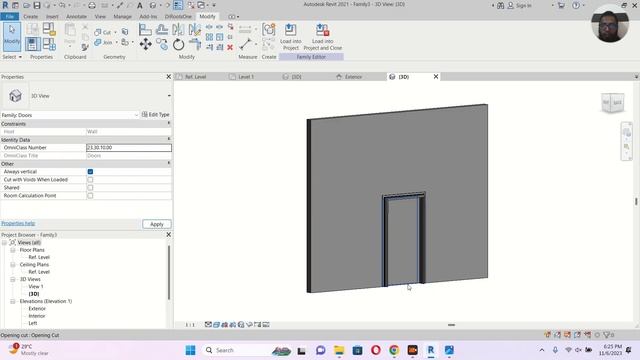
Task: Select the Trim/Extend to Corner tool
Action: coord(195,44)
